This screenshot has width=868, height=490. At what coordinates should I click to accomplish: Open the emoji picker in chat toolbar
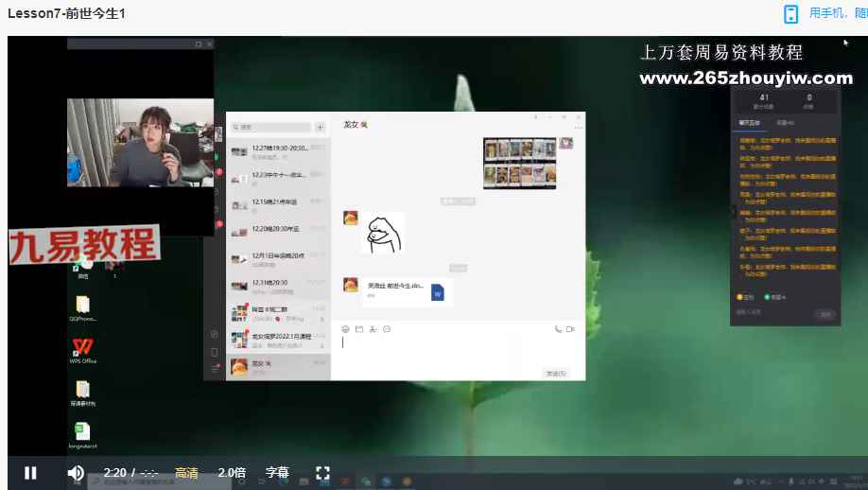pos(345,329)
